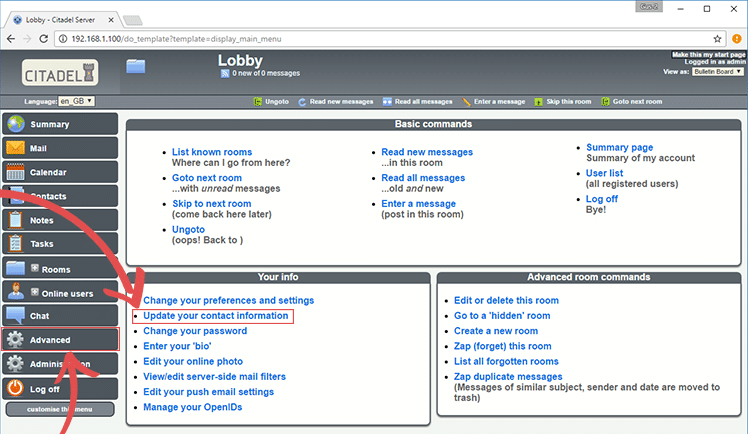Click the Tasks checklist icon in sidebar
The width and height of the screenshot is (748, 434).
[16, 244]
